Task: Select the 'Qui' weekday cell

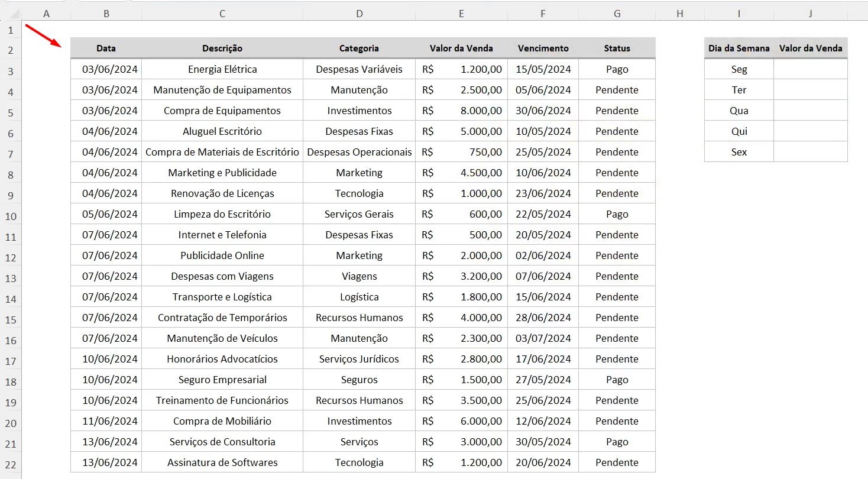Action: point(739,131)
